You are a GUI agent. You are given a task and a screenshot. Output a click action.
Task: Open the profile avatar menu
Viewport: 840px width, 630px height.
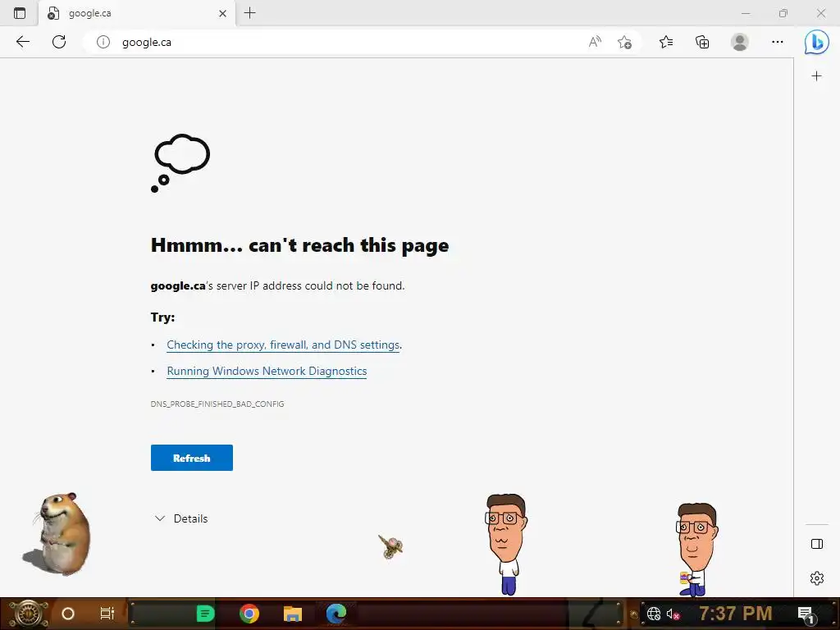[x=740, y=42]
